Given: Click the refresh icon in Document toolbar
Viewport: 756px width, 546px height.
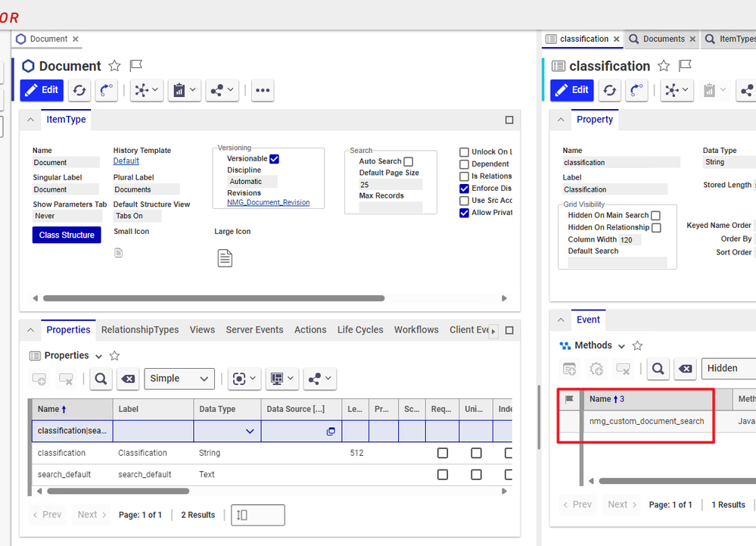Looking at the screenshot, I should [x=79, y=90].
